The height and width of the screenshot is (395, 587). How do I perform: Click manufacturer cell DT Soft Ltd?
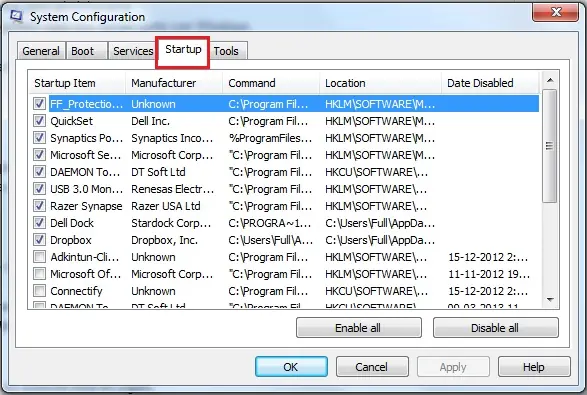point(158,172)
